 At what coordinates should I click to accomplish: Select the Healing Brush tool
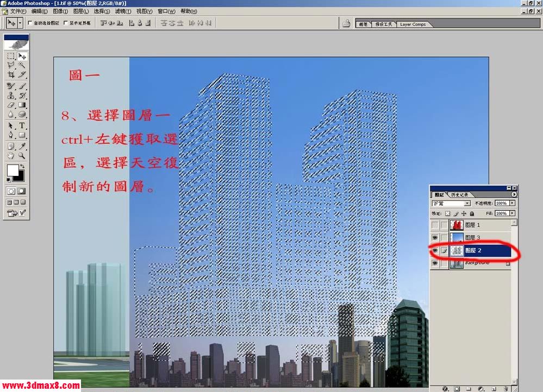point(11,85)
